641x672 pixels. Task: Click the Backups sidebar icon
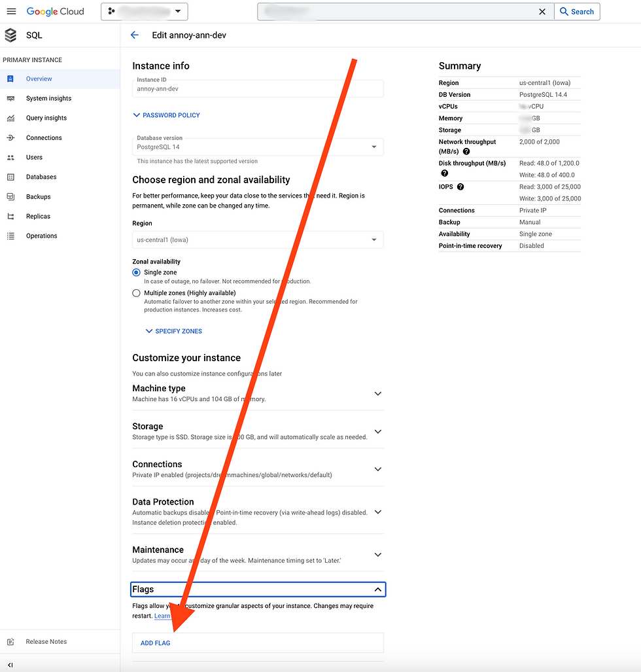coord(10,197)
